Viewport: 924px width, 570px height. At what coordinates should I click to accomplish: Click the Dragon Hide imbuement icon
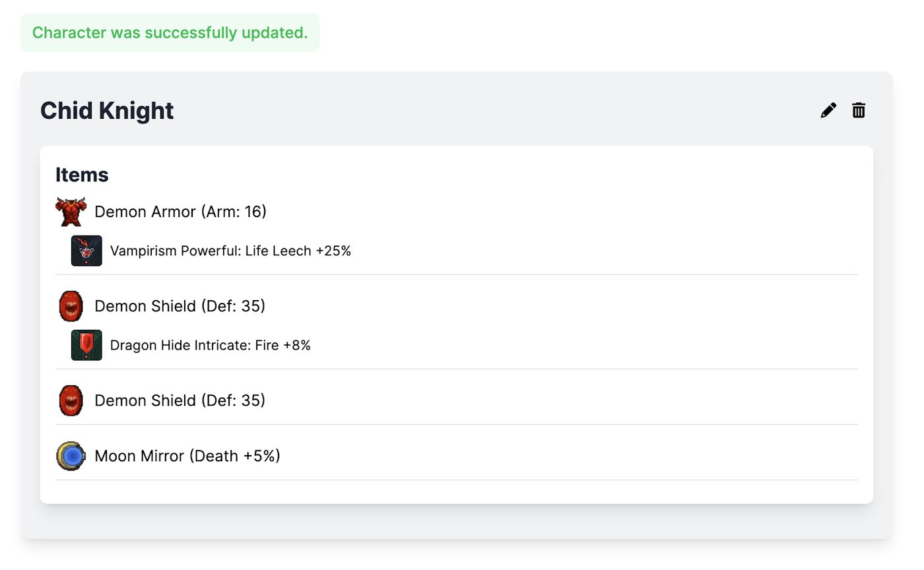[86, 345]
